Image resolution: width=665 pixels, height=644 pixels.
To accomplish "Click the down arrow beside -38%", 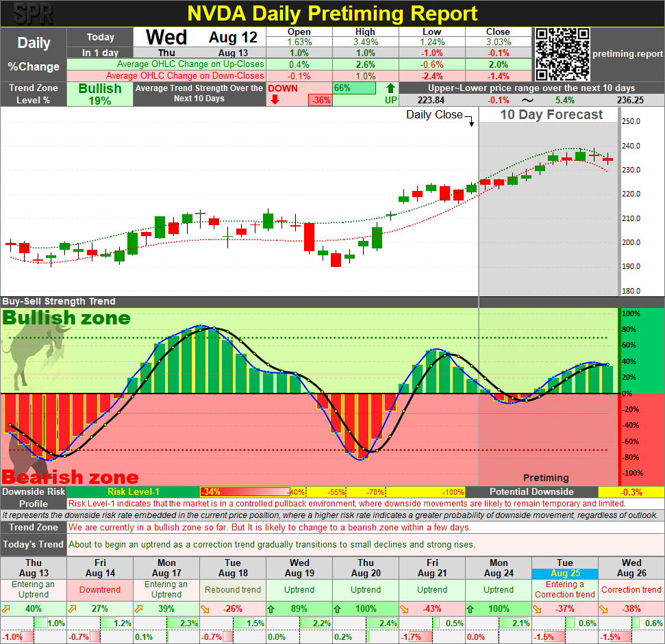I will click(x=604, y=609).
